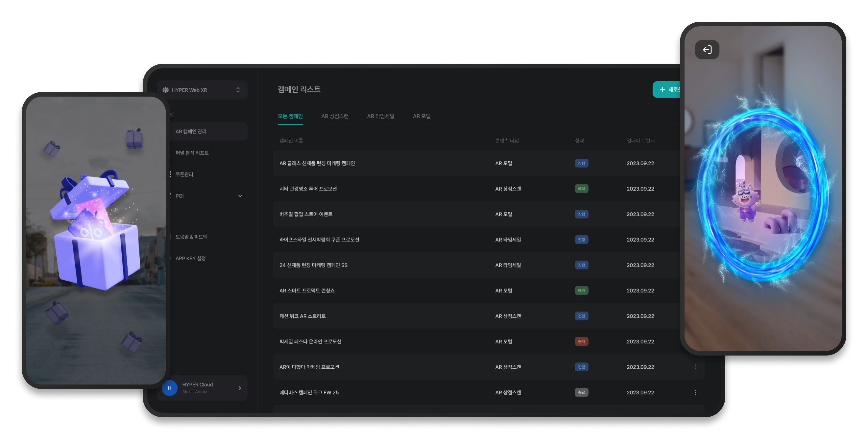Click campaign 라이프스타일 전시박람회 쿠폰 프로모션
This screenshot has height=439, width=868.
[x=319, y=240]
